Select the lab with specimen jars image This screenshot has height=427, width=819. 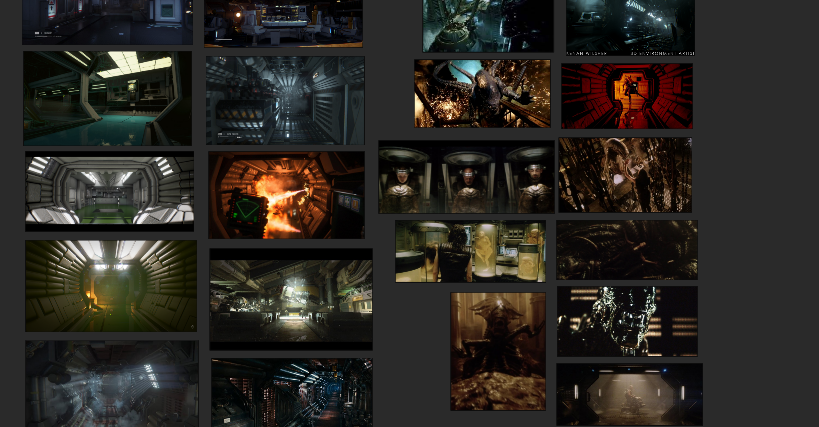(471, 251)
